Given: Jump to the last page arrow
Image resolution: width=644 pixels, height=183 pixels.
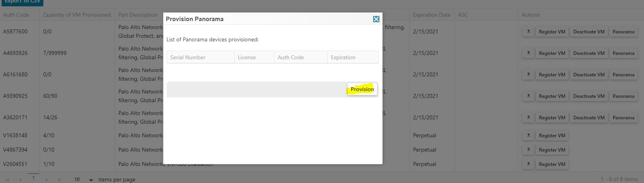Looking at the screenshot, I should coord(60,180).
